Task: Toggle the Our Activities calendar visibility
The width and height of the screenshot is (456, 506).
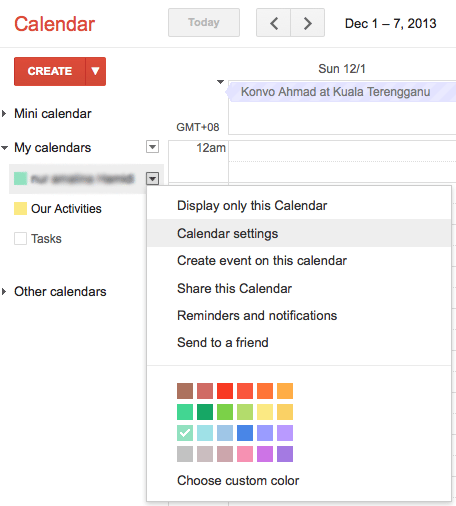Action: click(x=20, y=208)
